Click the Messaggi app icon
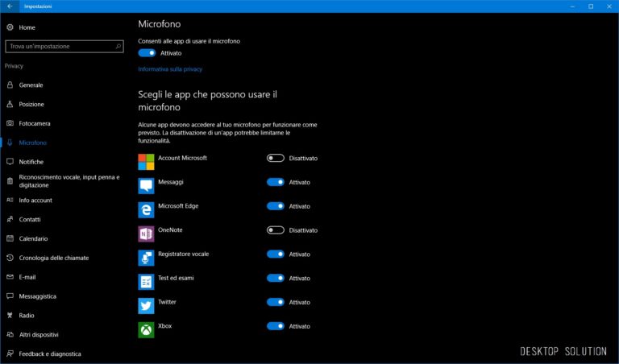 pyautogui.click(x=146, y=186)
